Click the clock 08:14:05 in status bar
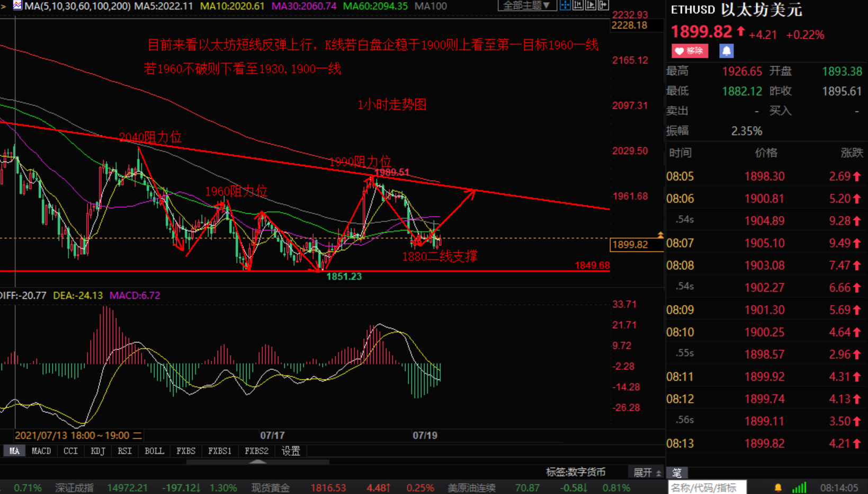This screenshot has width=868, height=494. pos(839,488)
